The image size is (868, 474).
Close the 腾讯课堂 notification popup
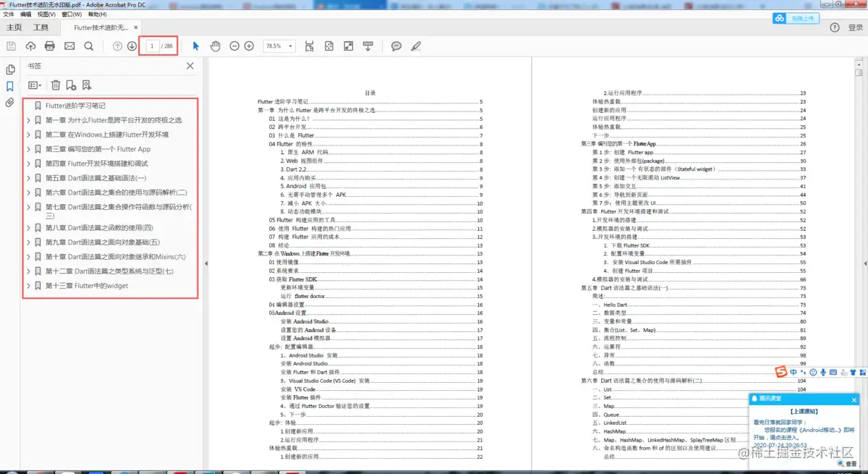854,399
